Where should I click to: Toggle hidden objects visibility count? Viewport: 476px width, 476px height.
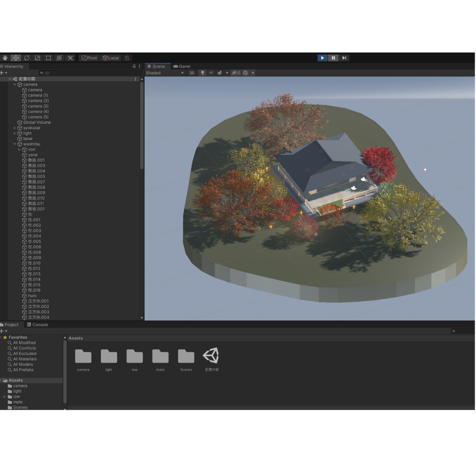[x=236, y=73]
